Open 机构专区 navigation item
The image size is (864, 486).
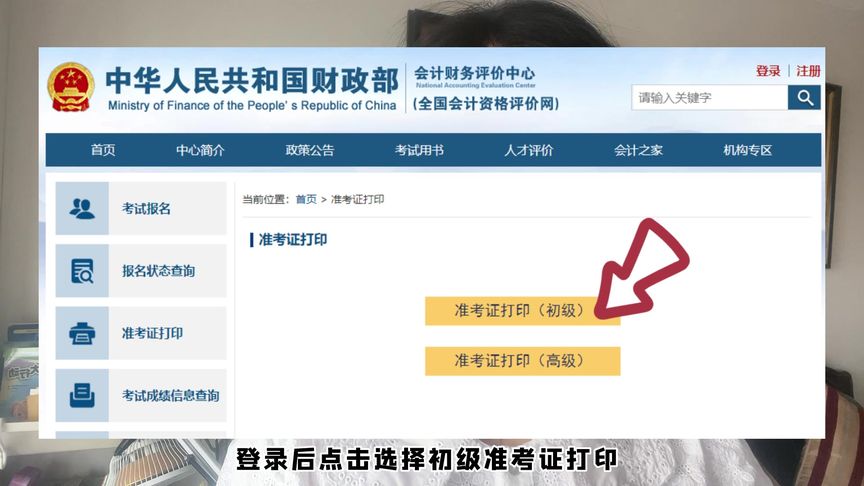coord(747,150)
